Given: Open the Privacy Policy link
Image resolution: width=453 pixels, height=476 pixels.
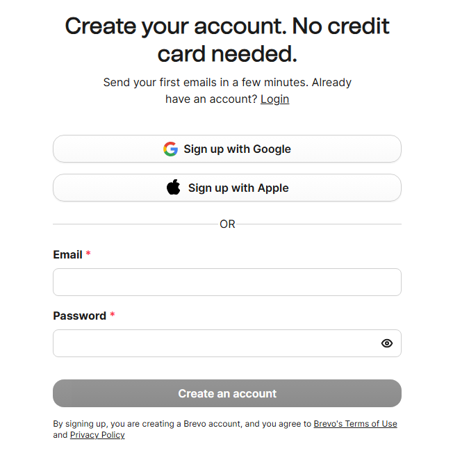Looking at the screenshot, I should (97, 435).
